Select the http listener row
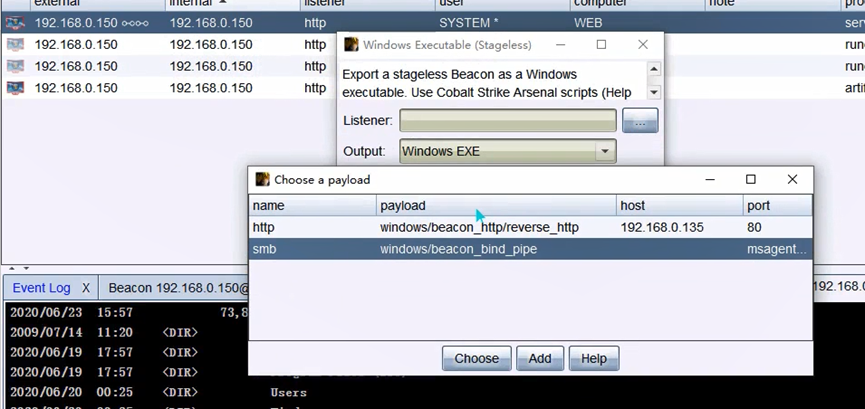Image resolution: width=865 pixels, height=409 pixels. [530, 227]
